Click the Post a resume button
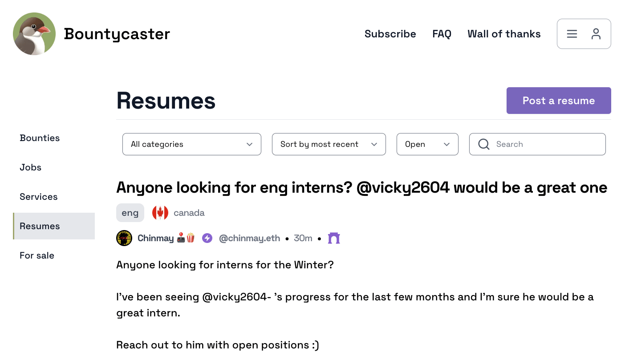 coord(558,101)
